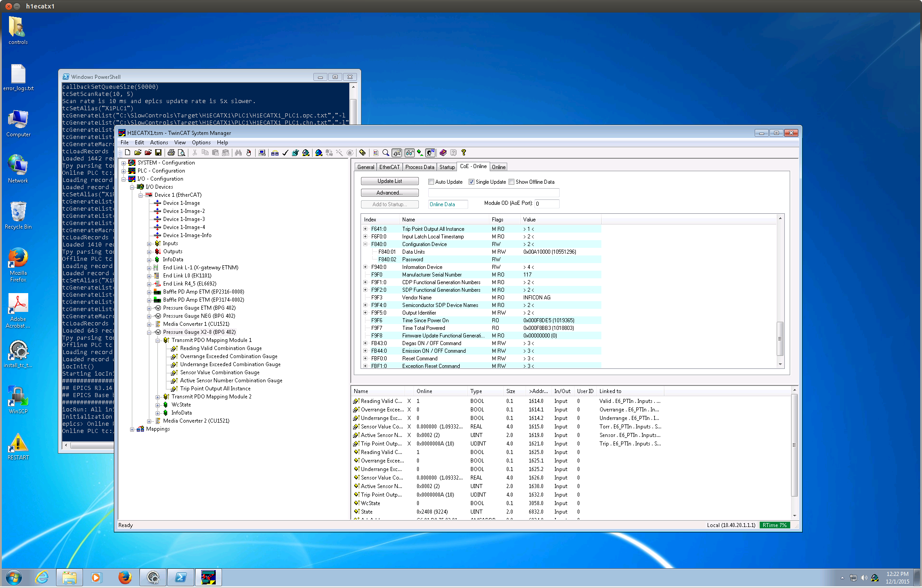Expand the Mappings tree node

coord(132,429)
